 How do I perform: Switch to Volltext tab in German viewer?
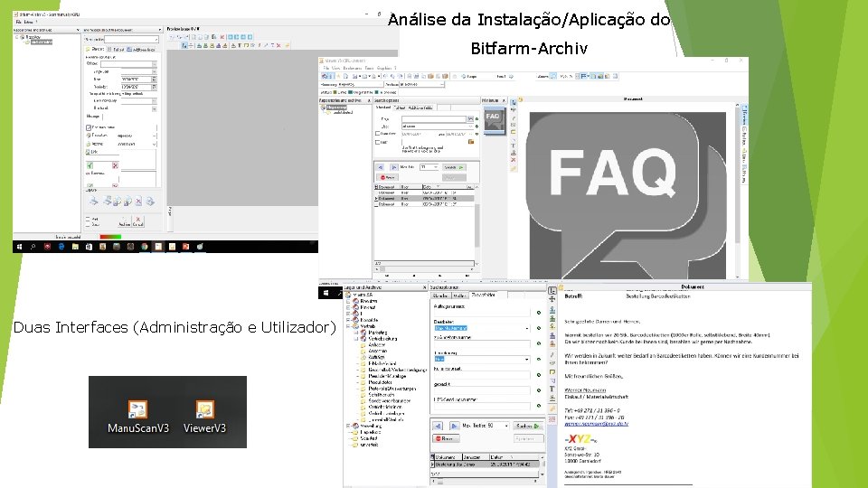coord(460,296)
